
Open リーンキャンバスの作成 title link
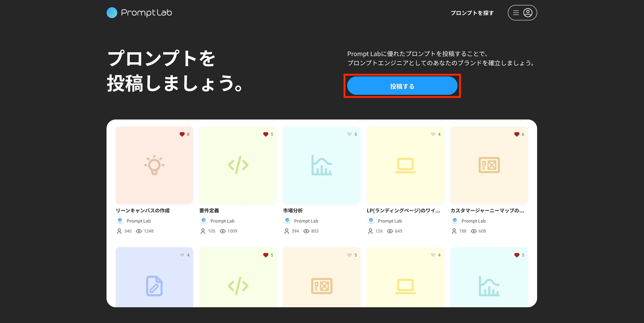142,211
